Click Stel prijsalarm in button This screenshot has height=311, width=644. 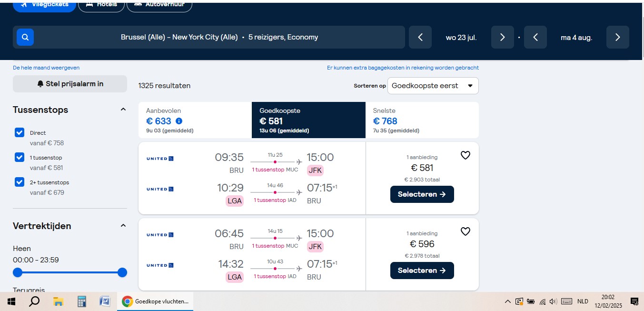pyautogui.click(x=70, y=84)
